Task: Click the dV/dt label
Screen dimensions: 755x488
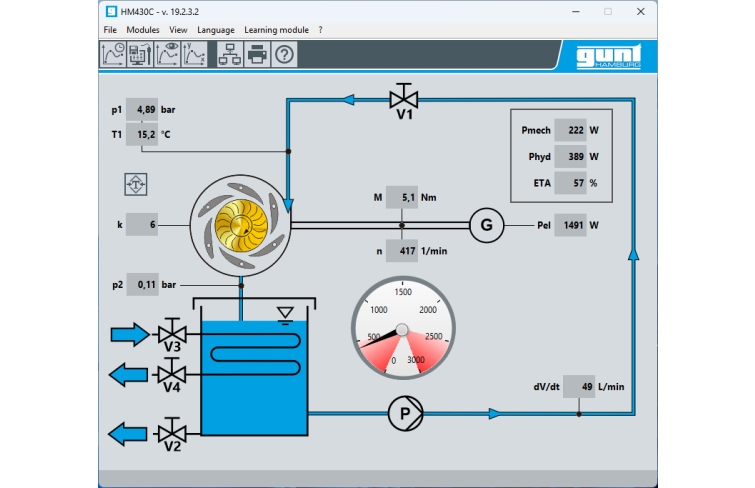Action: pos(547,386)
